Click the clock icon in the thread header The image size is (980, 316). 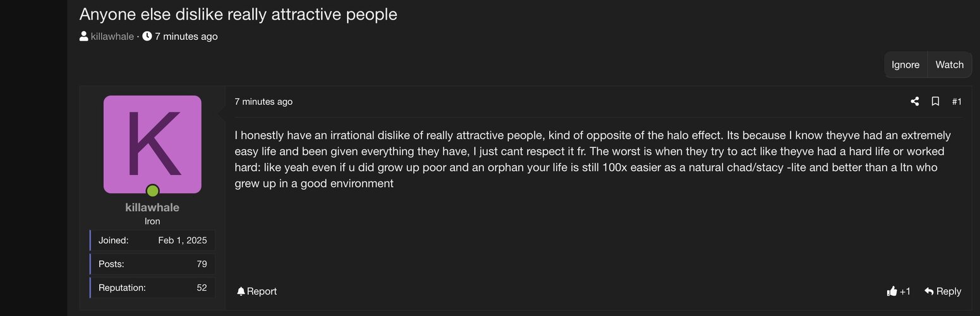click(147, 36)
